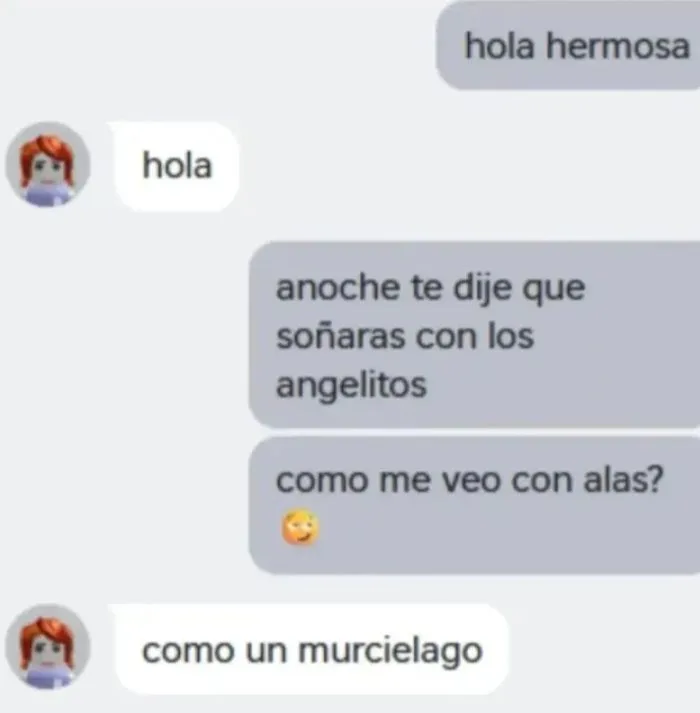Click the word "dije" in the long message
This screenshot has height=713, width=700.
[x=482, y=289]
